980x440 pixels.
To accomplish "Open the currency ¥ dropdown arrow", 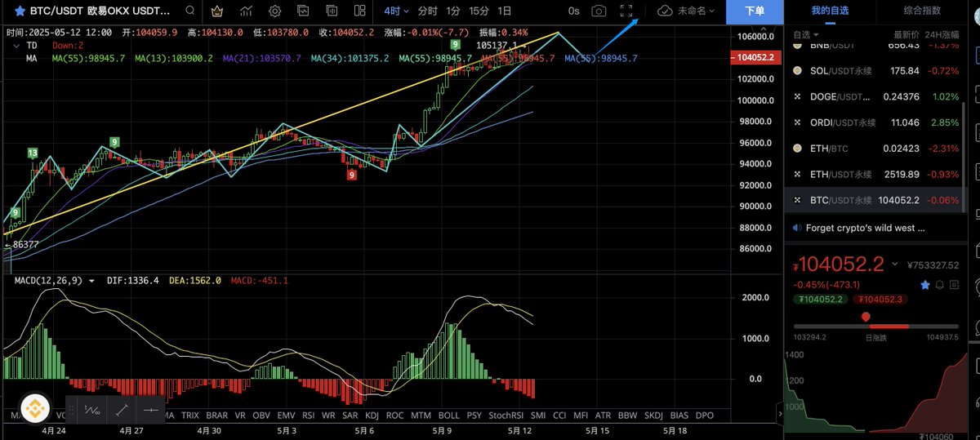I will point(894,264).
